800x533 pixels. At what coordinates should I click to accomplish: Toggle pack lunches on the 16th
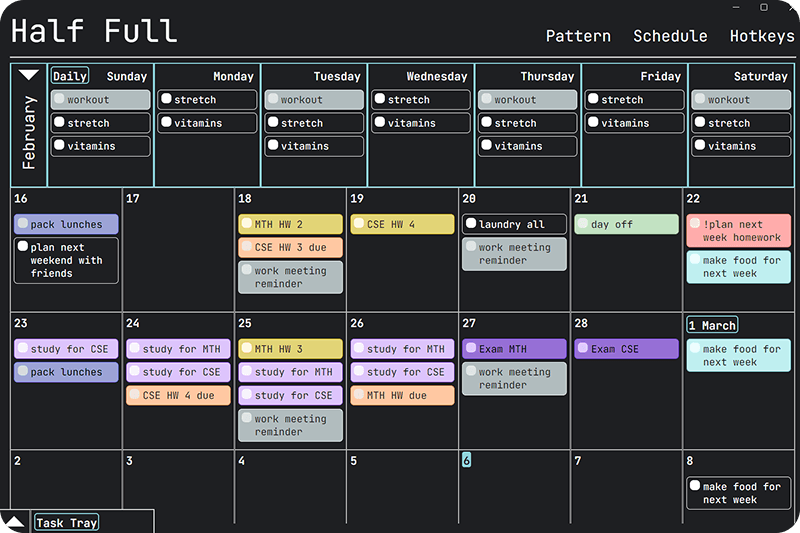[x=22, y=223]
